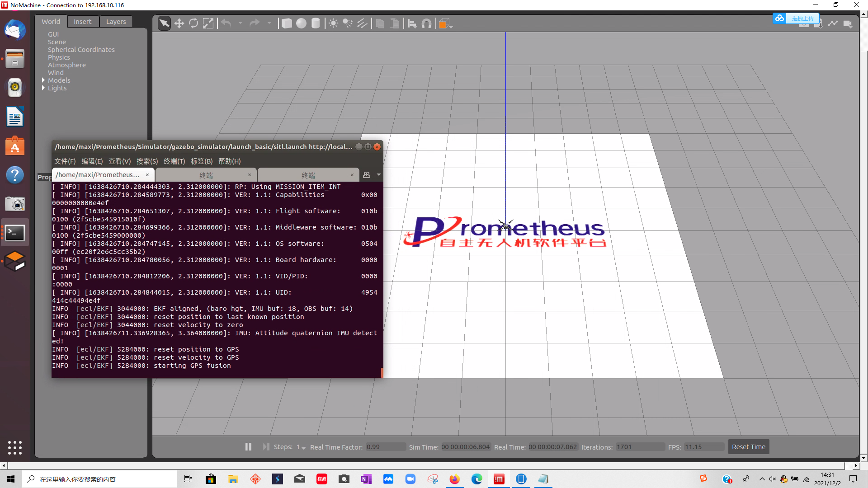Screen dimensions: 868x488
Task: Select Spherical Coordinates in World tree
Action: pos(81,50)
